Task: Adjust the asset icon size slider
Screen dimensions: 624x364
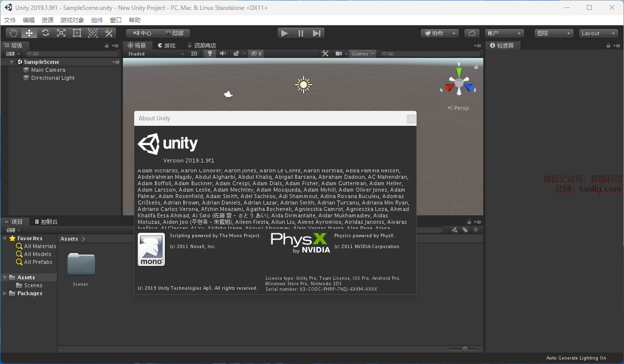Action: coord(465,349)
